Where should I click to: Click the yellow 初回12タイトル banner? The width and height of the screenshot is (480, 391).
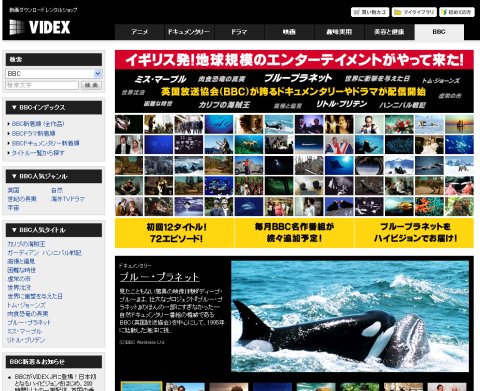tap(175, 233)
